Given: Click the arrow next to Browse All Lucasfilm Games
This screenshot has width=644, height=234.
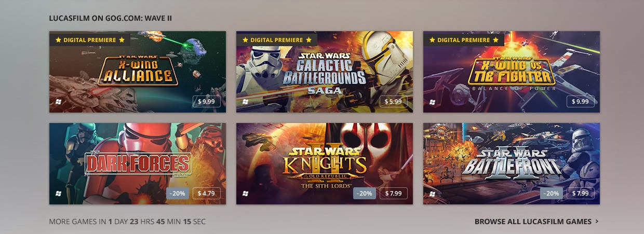Looking at the screenshot, I should [x=597, y=222].
